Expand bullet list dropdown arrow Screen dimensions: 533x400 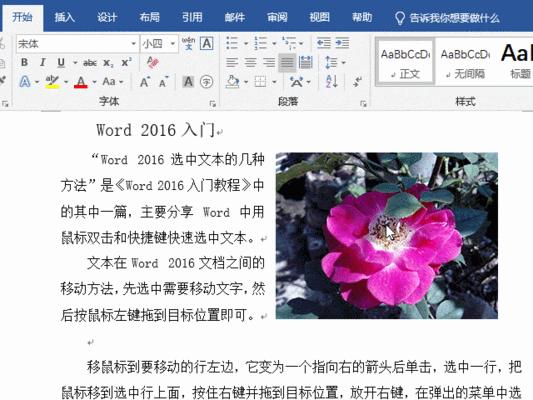click(x=245, y=44)
